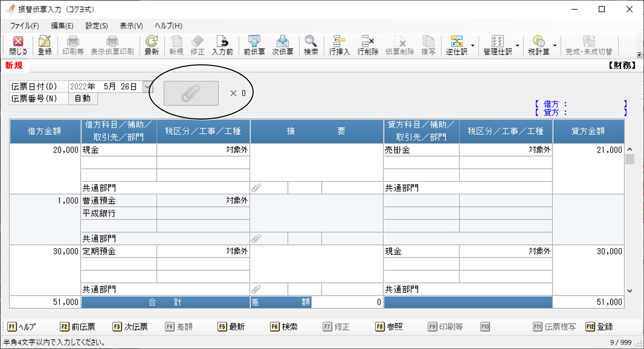Click the F11 伝票複写 function key button

click(555, 327)
